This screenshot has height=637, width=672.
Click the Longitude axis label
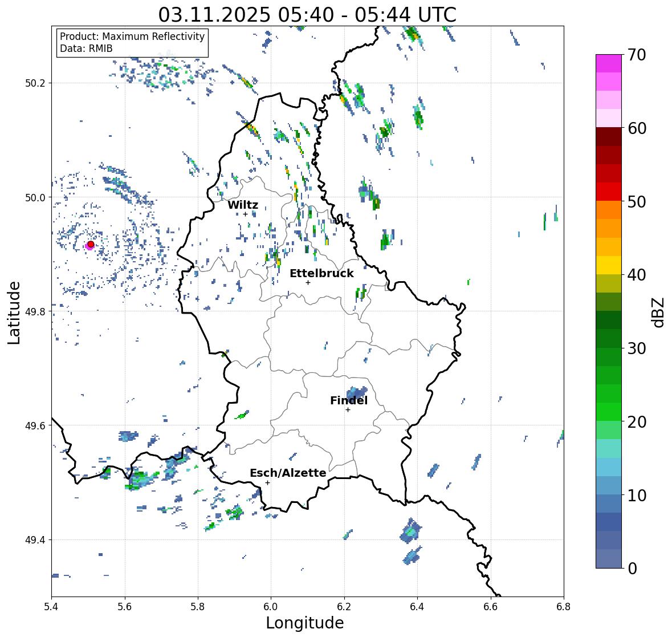click(x=305, y=623)
